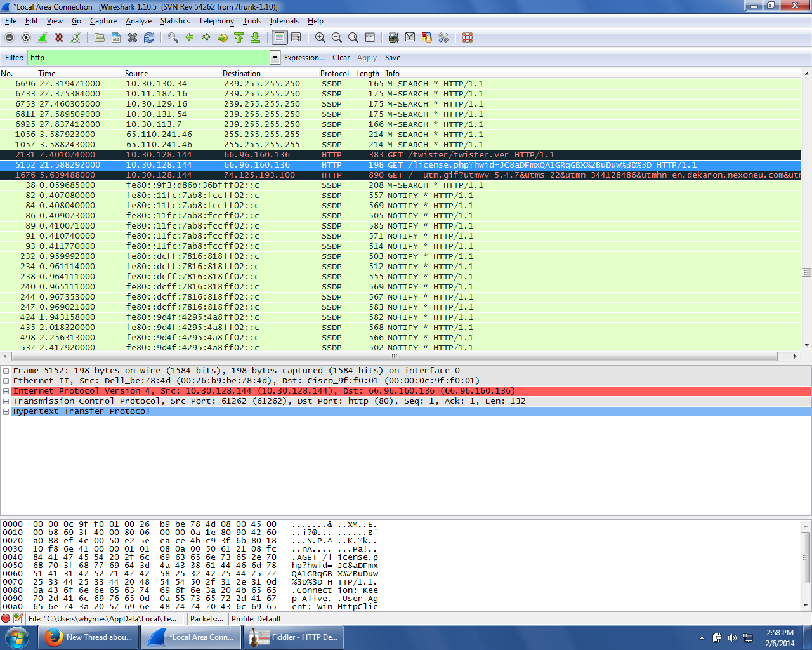Toggle packet list colorization
This screenshot has width=812, height=650.
pos(280,37)
